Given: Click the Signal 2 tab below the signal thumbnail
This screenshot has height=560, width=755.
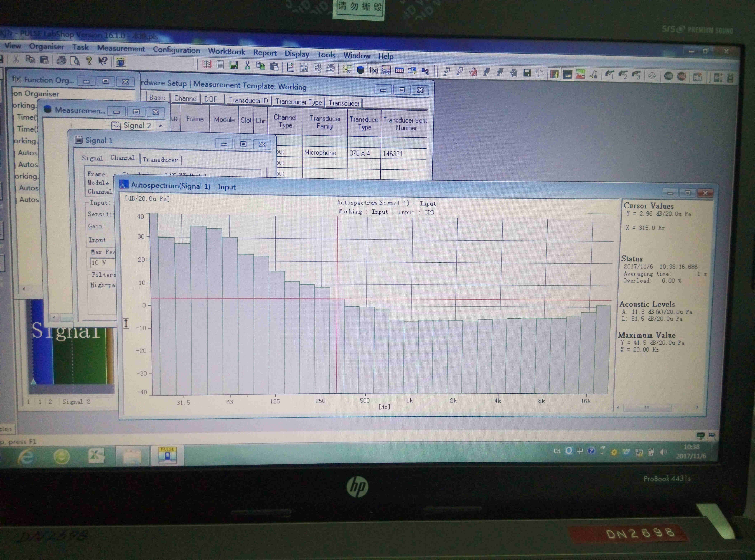Looking at the screenshot, I should (x=76, y=401).
